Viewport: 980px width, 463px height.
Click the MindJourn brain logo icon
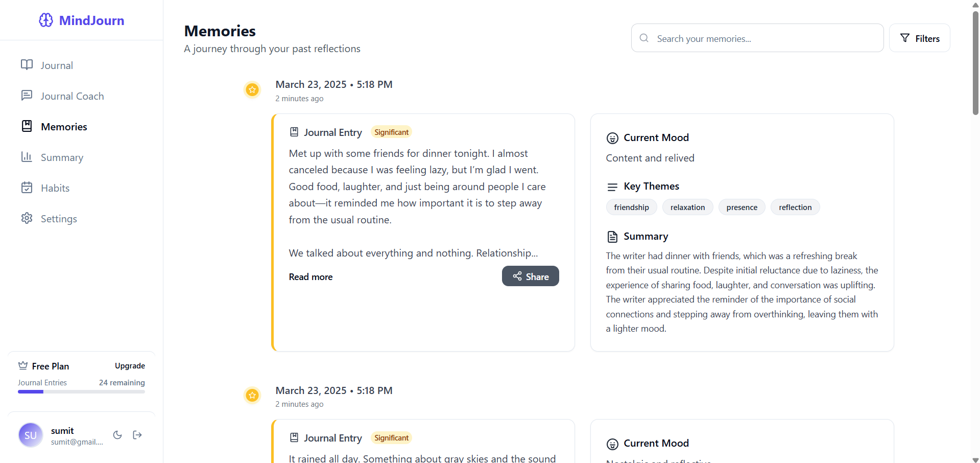point(46,20)
